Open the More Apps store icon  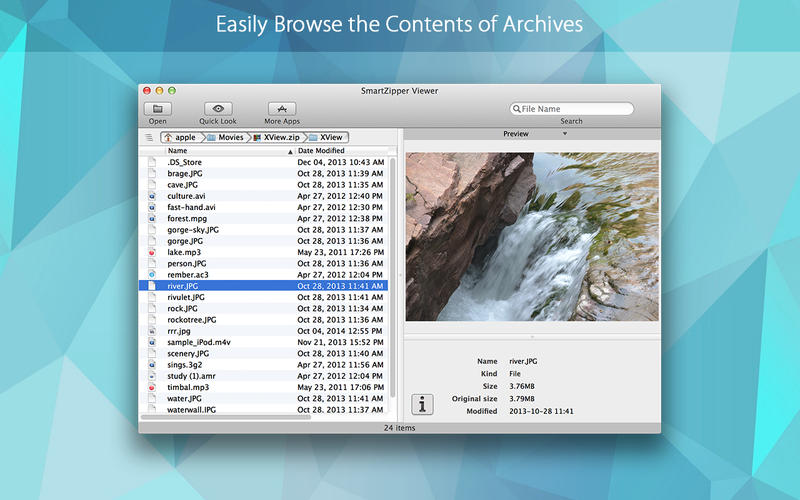coord(282,109)
